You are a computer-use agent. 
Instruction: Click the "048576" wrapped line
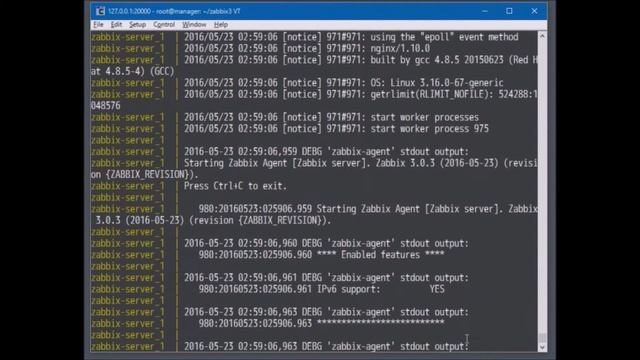pyautogui.click(x=105, y=106)
